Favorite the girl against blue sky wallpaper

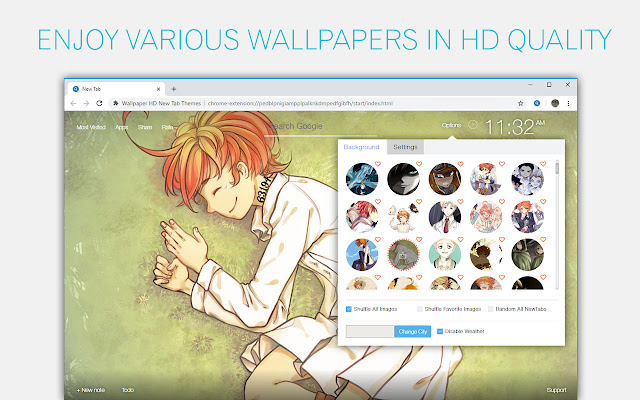coord(378,240)
